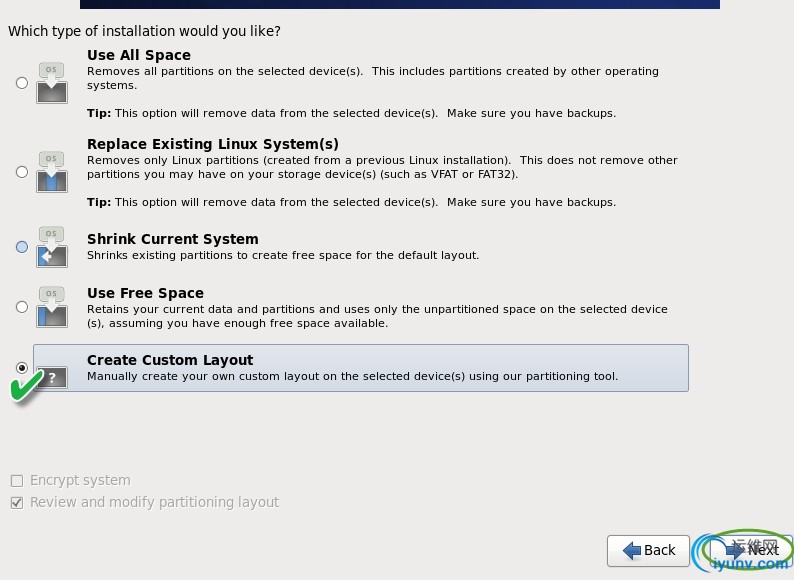Click the Create Custom Layout heading text
Viewport: 794px width, 580px height.
(x=170, y=360)
